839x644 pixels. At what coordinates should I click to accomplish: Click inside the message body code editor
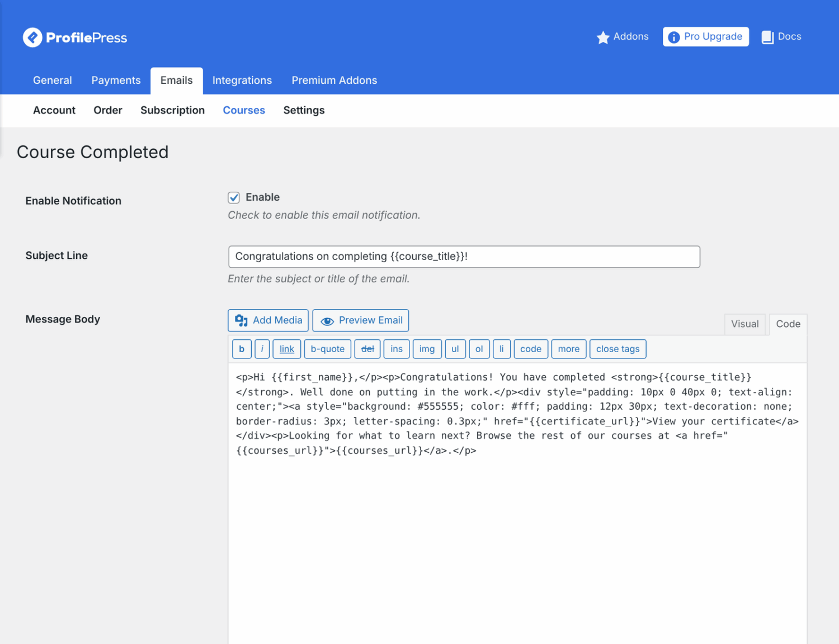[517, 503]
